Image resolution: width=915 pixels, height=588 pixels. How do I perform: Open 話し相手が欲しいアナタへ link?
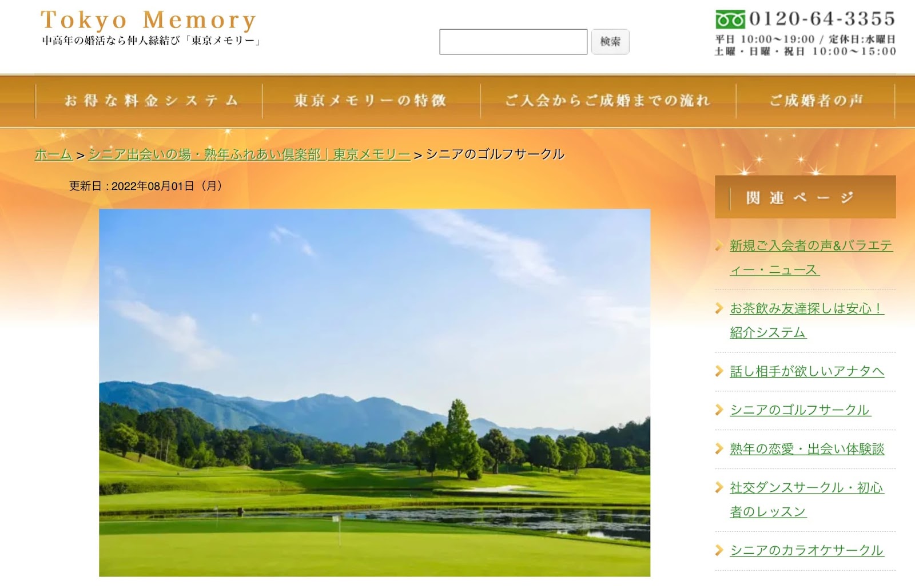[807, 371]
